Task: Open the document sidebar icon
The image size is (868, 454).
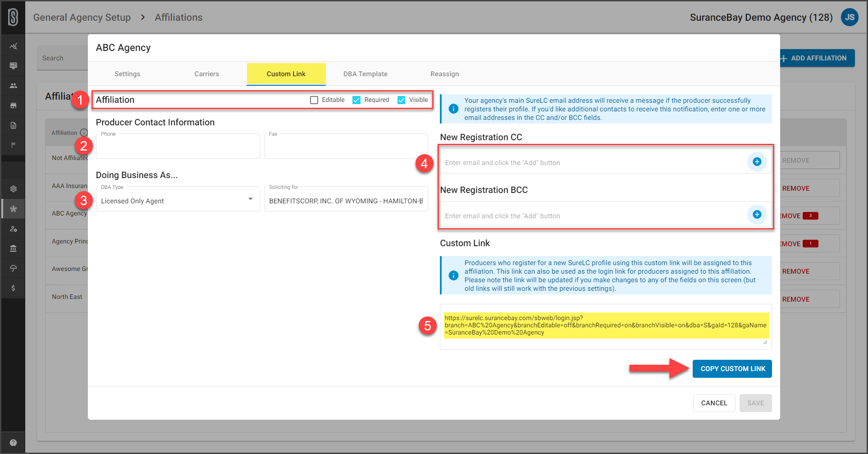Action: (x=13, y=125)
